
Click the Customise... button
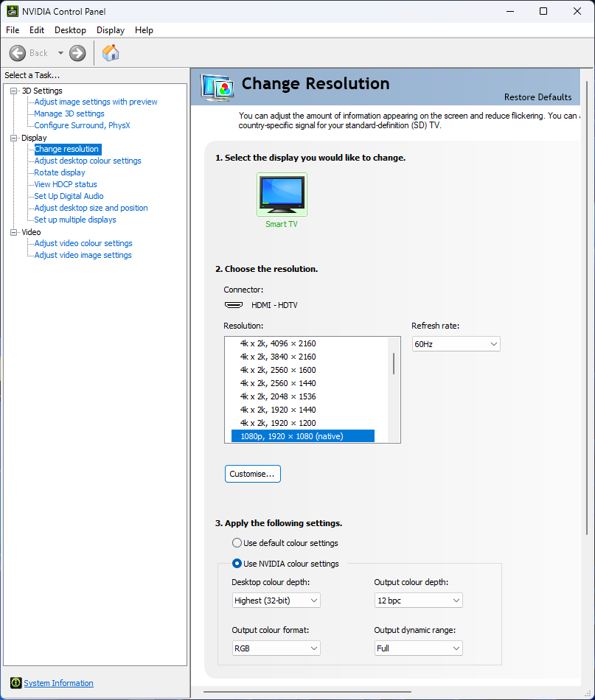coord(252,474)
